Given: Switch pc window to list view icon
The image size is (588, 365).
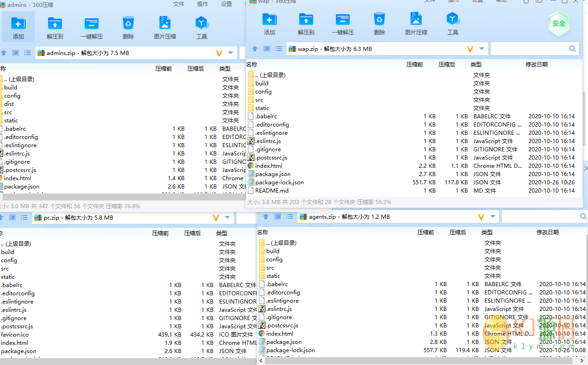Looking at the screenshot, I should (x=24, y=217).
